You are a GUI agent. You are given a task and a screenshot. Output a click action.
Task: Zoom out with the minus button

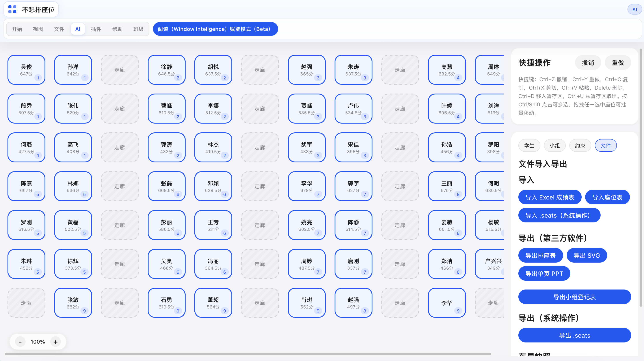pyautogui.click(x=20, y=342)
